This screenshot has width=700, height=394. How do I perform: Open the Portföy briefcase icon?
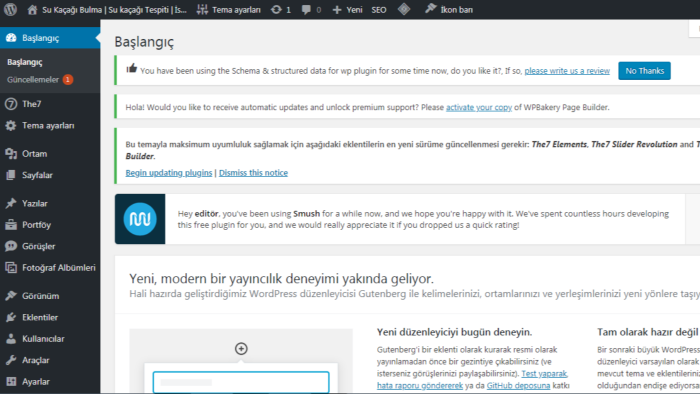point(11,224)
